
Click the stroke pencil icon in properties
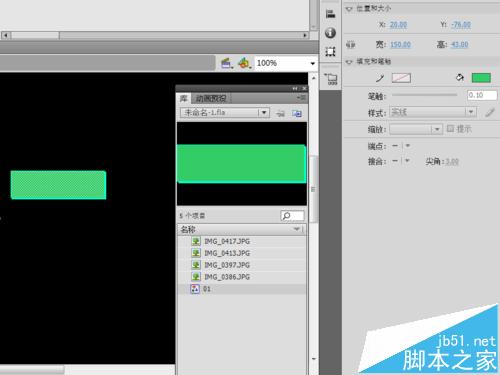(380, 78)
